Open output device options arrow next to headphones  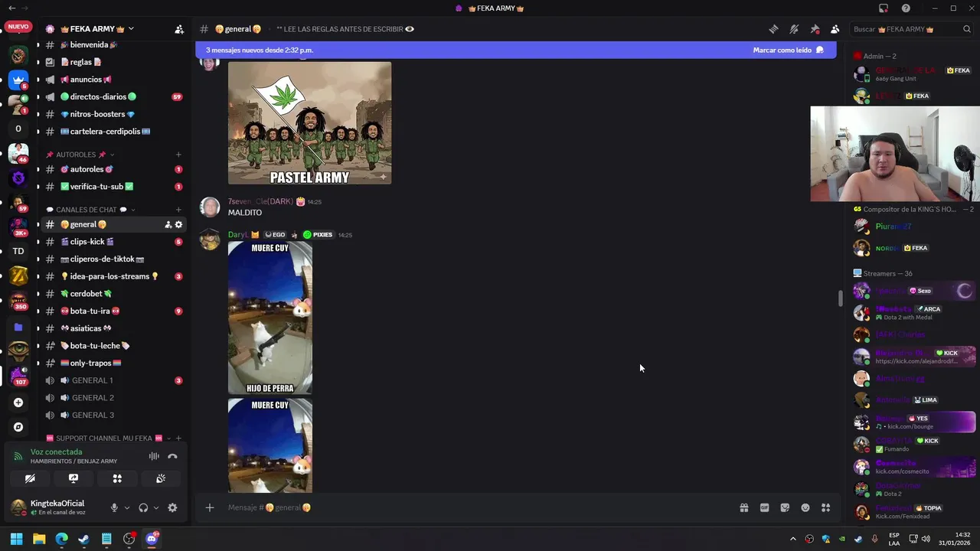(156, 507)
